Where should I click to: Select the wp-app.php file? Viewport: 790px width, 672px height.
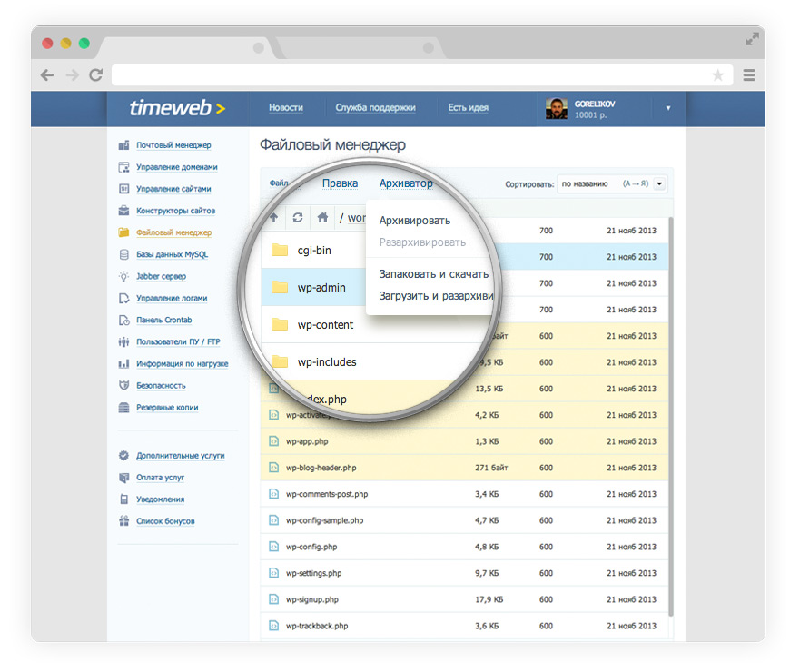coord(464,441)
